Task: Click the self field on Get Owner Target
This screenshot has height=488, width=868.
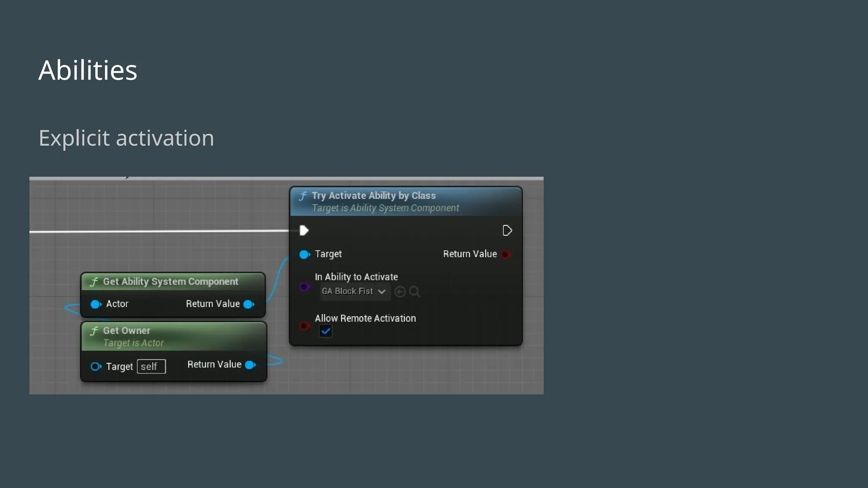Action: click(151, 366)
